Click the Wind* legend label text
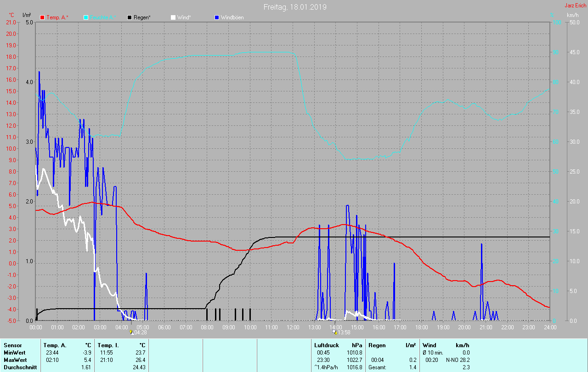 tap(184, 17)
